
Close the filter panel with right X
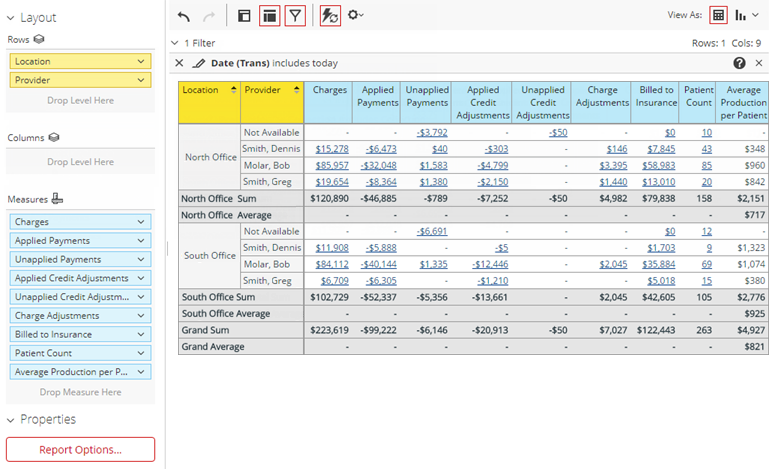tap(758, 63)
